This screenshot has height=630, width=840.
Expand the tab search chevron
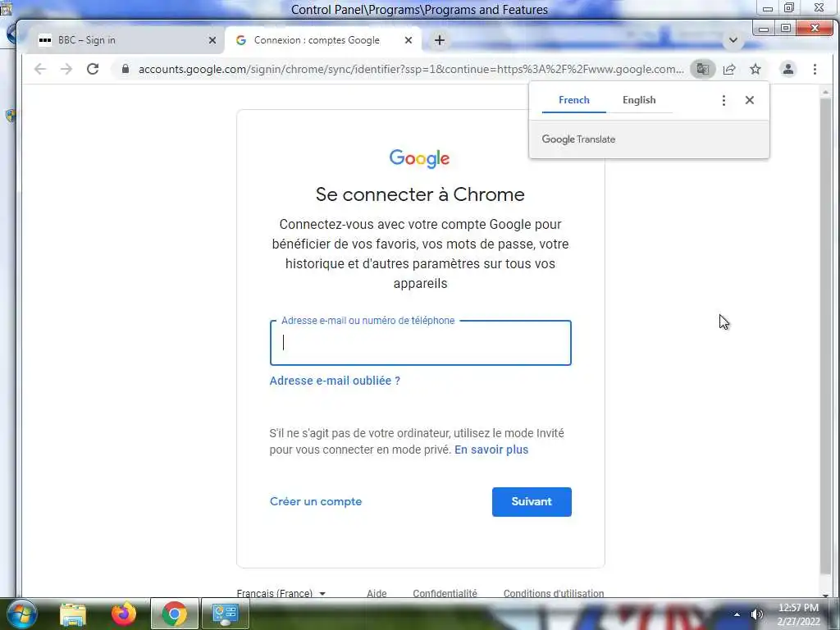[733, 40]
